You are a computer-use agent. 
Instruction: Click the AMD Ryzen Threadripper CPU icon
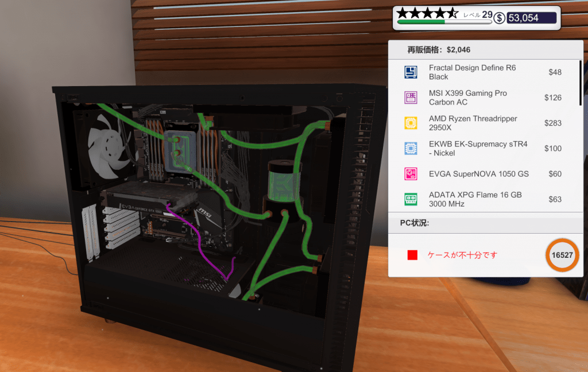pyautogui.click(x=411, y=123)
